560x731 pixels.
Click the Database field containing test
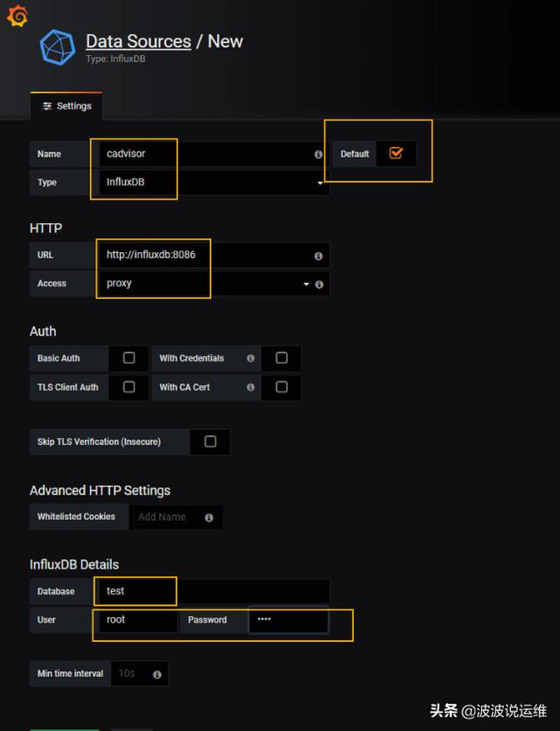(x=214, y=591)
